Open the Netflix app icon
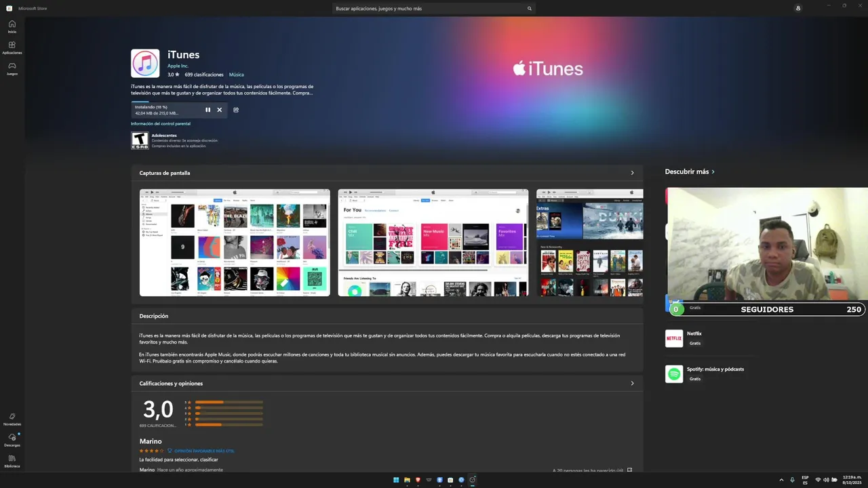The image size is (868, 488). tap(674, 338)
